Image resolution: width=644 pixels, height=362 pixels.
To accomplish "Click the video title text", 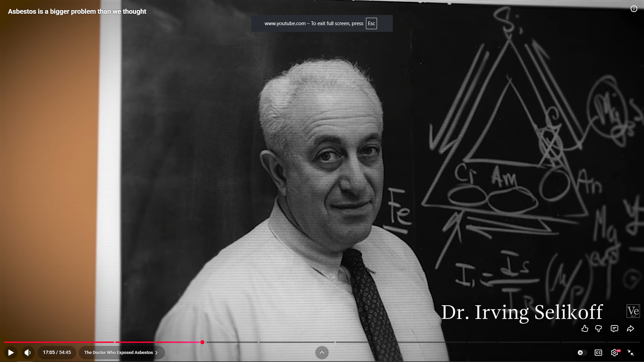I will [77, 11].
